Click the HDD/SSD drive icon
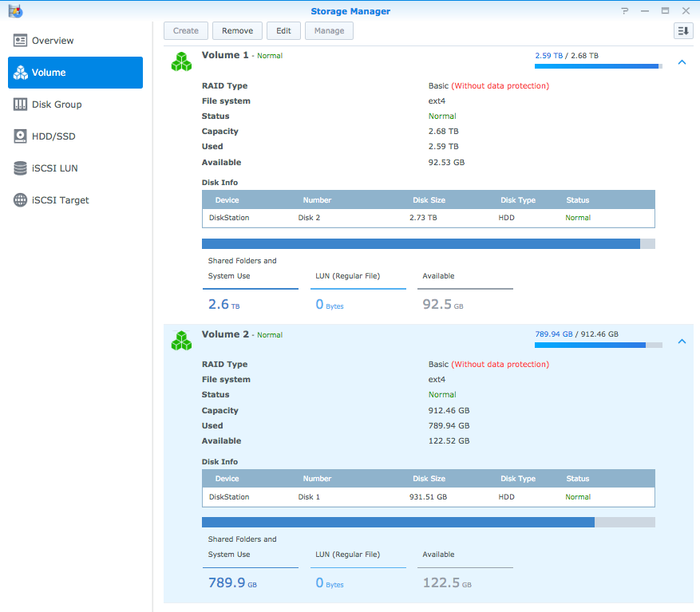The width and height of the screenshot is (700, 612). [20, 136]
